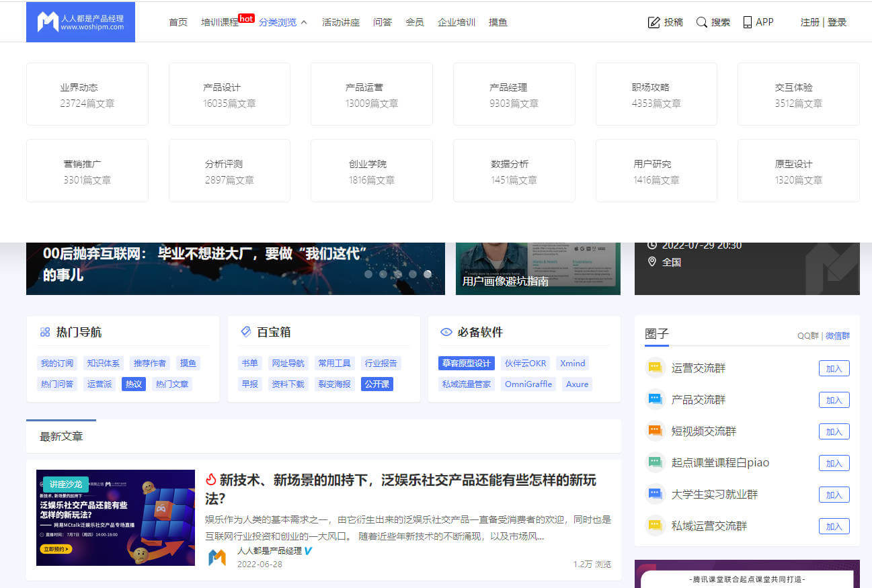Viewport: 872px width, 588px height.
Task: Open the 产品设计 category card
Action: click(229, 94)
